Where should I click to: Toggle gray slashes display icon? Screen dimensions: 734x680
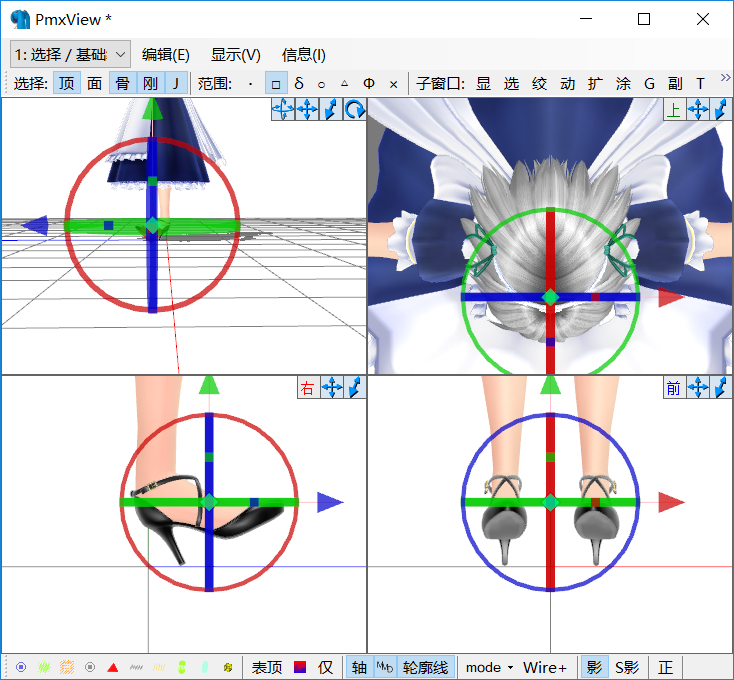(136, 667)
